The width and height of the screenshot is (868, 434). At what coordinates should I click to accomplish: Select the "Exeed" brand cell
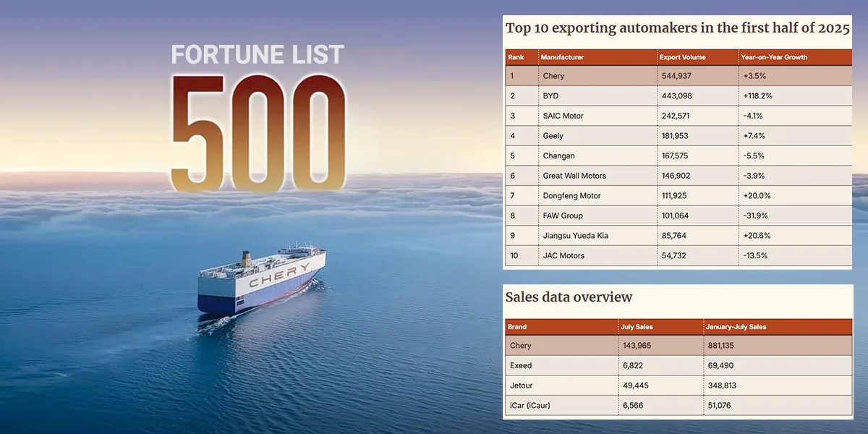coord(521,366)
